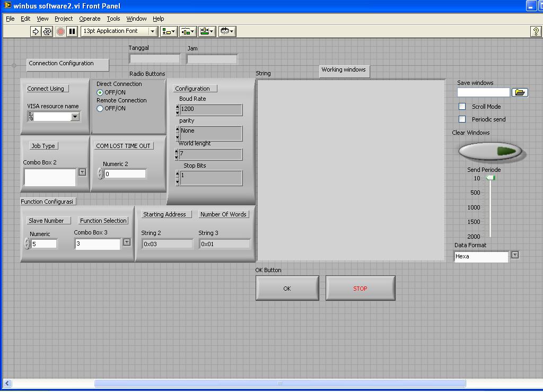Open the Reorder toolbar menu
This screenshot has height=392, width=543.
click(227, 31)
